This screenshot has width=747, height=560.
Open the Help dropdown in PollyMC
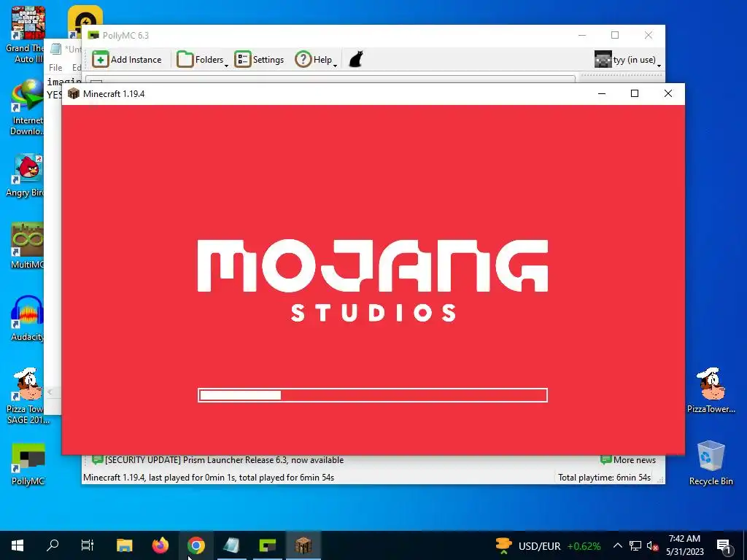316,60
